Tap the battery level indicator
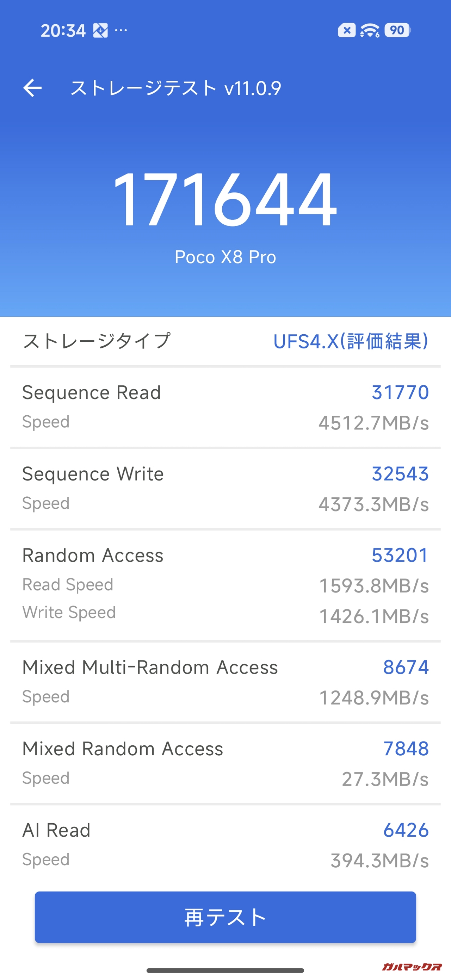 (397, 30)
